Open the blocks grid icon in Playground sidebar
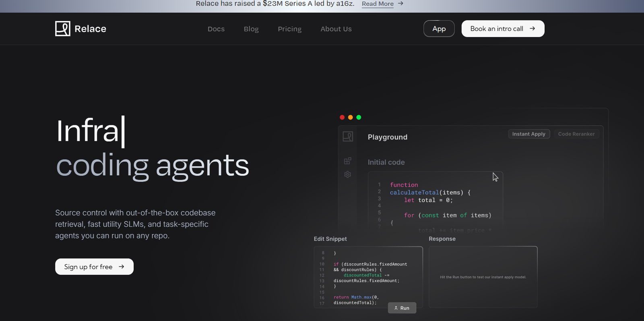 point(348,161)
